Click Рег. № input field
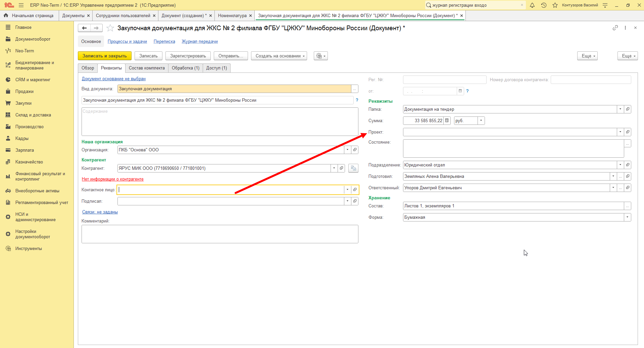This screenshot has height=348, width=644. click(445, 80)
